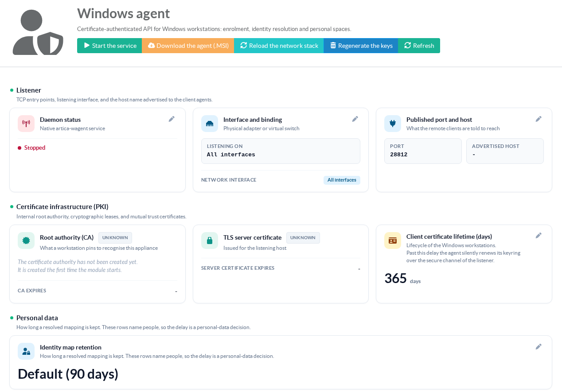Image resolution: width=562 pixels, height=392 pixels.
Task: Click the Listening on All interfaces field
Action: 281,151
